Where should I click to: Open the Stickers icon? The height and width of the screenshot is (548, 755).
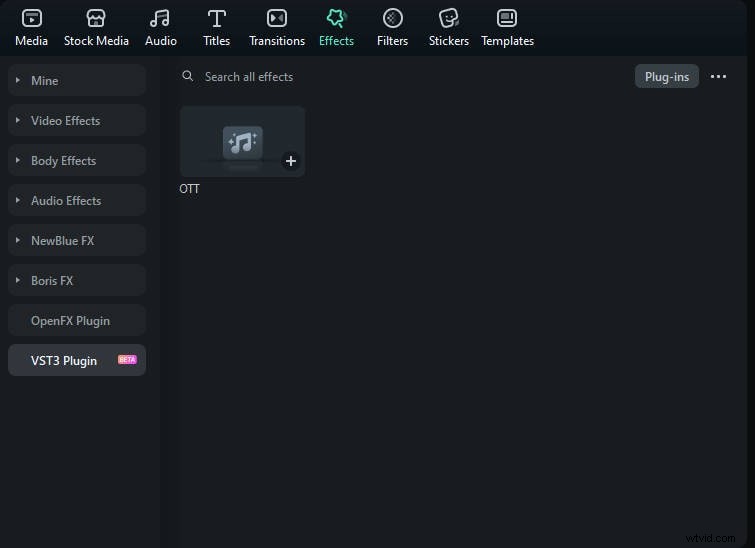click(449, 18)
